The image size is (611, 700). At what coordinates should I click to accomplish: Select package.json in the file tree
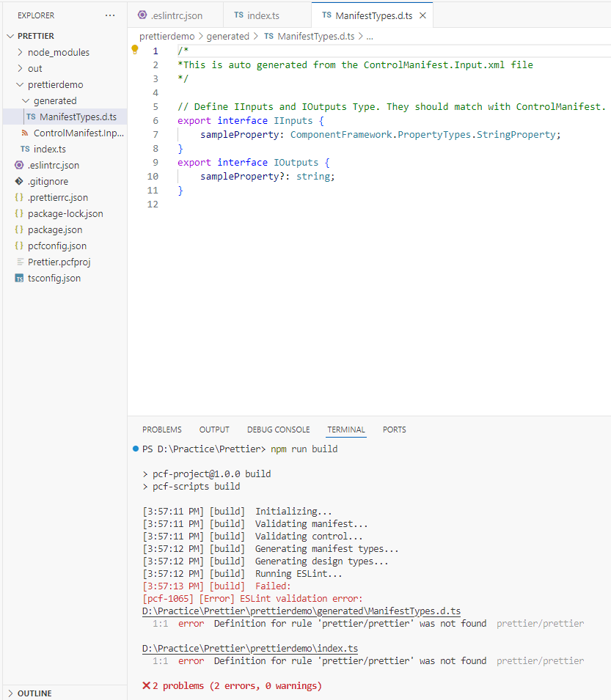[x=55, y=230]
